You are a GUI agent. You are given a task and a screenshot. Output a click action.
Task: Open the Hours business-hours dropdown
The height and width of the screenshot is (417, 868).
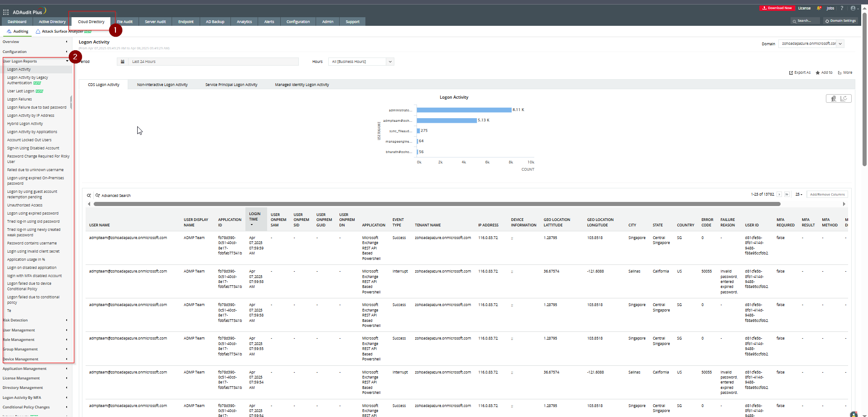pos(361,62)
